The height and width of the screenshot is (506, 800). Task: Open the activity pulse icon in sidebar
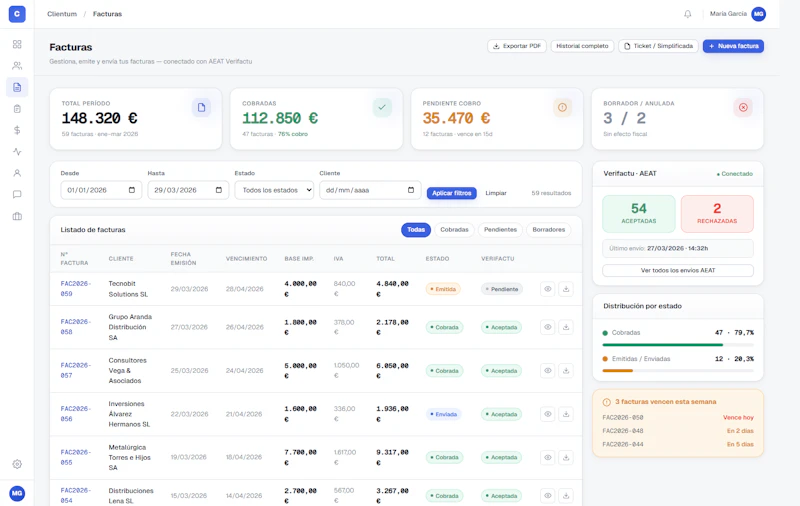coord(17,151)
